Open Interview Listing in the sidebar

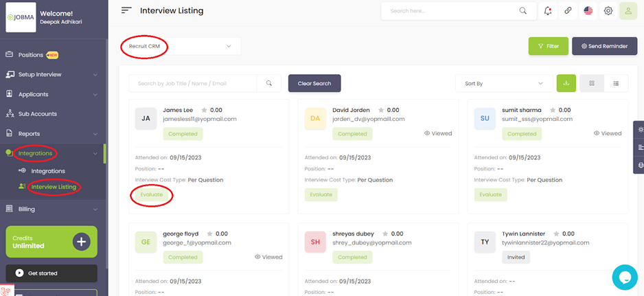(x=54, y=187)
